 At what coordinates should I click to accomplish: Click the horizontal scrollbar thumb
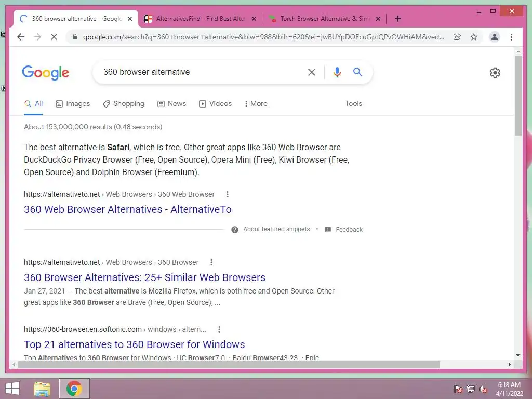229,364
